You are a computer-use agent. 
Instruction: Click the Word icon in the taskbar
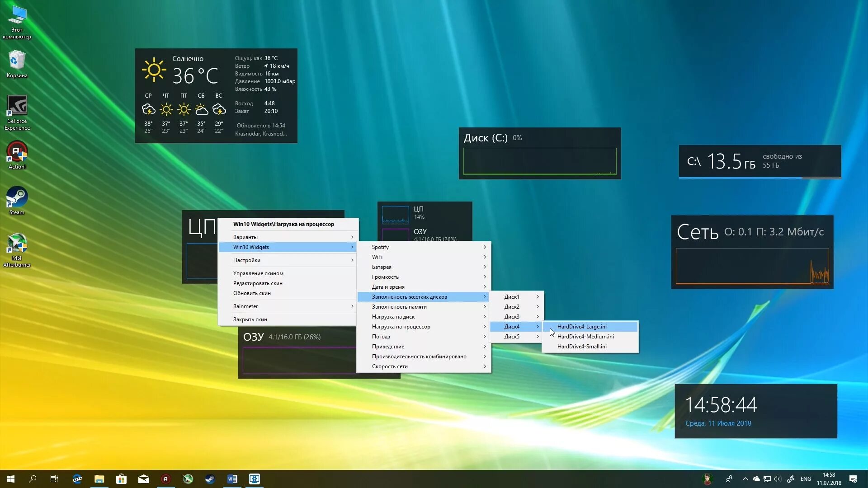pos(232,479)
